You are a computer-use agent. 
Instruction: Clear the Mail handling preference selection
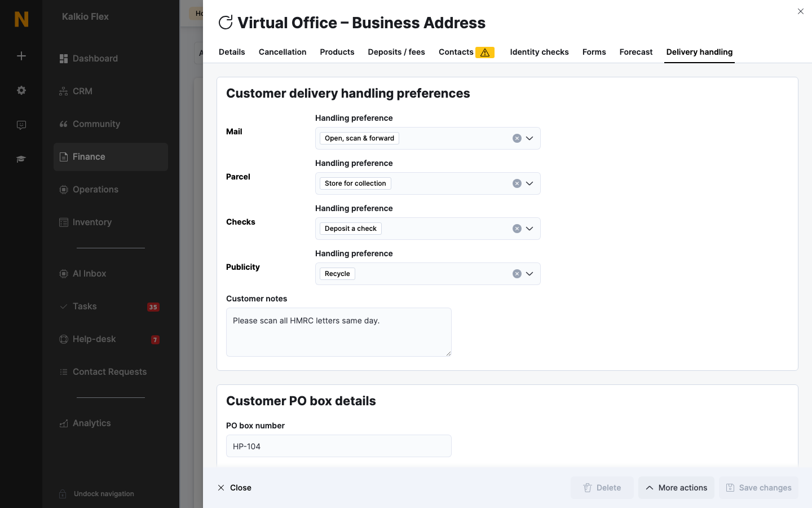[517, 138]
